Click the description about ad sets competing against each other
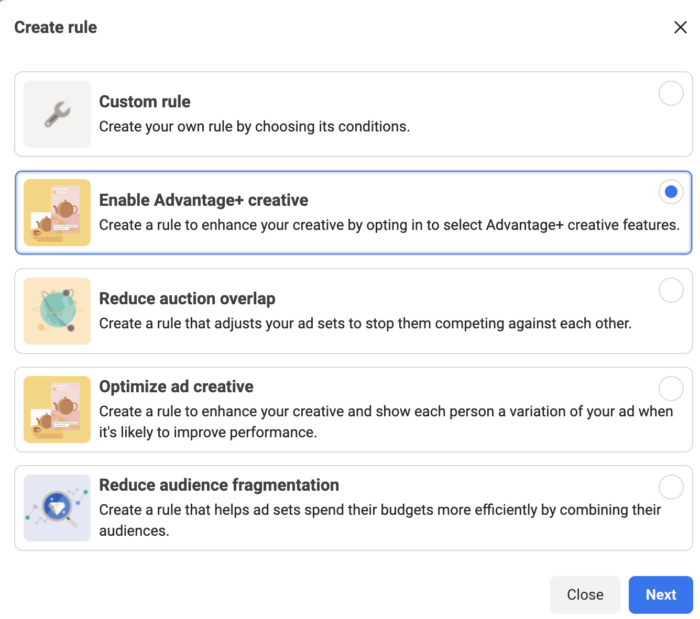700x619 pixels. click(x=365, y=323)
